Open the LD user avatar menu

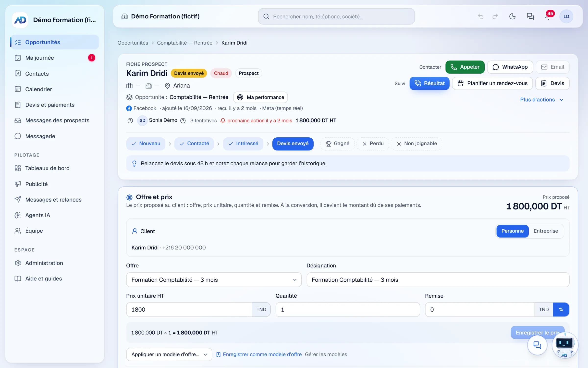[x=566, y=16]
